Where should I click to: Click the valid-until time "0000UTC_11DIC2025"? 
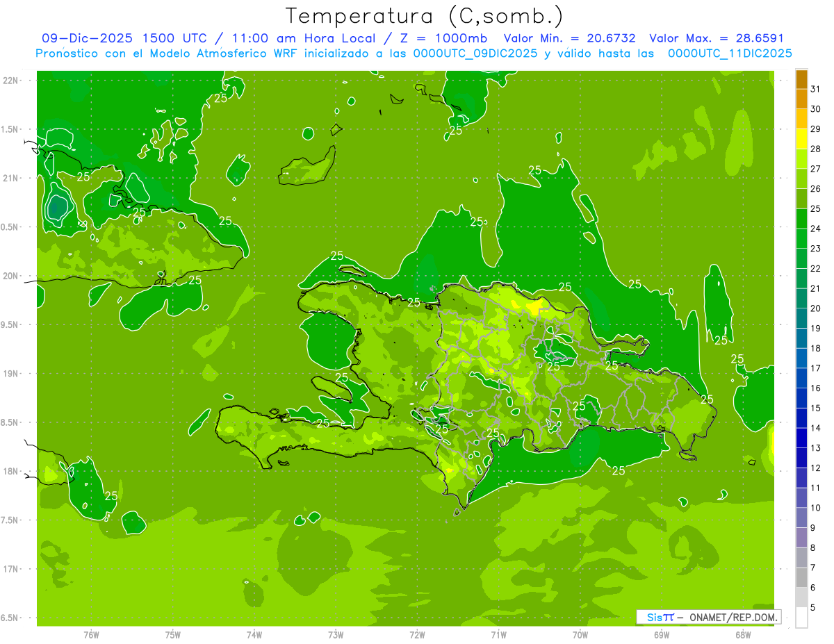click(729, 53)
